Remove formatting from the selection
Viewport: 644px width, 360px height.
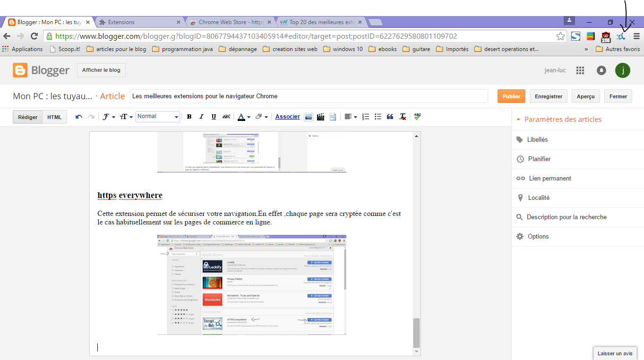coord(403,117)
